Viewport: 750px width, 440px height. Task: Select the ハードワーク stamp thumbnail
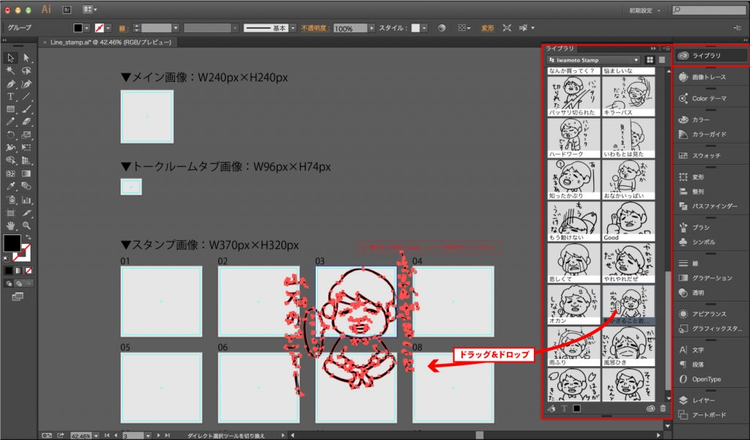574,138
